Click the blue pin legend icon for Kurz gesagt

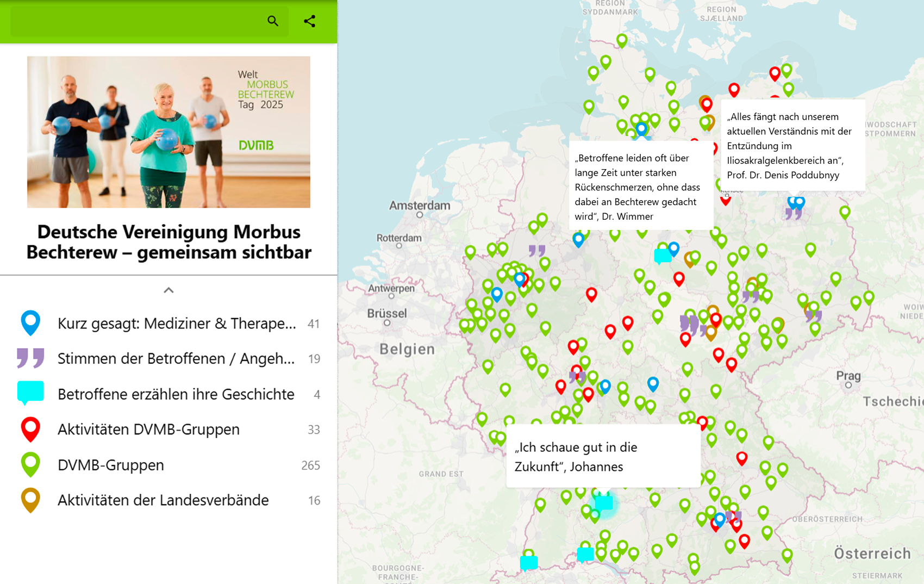coord(30,323)
